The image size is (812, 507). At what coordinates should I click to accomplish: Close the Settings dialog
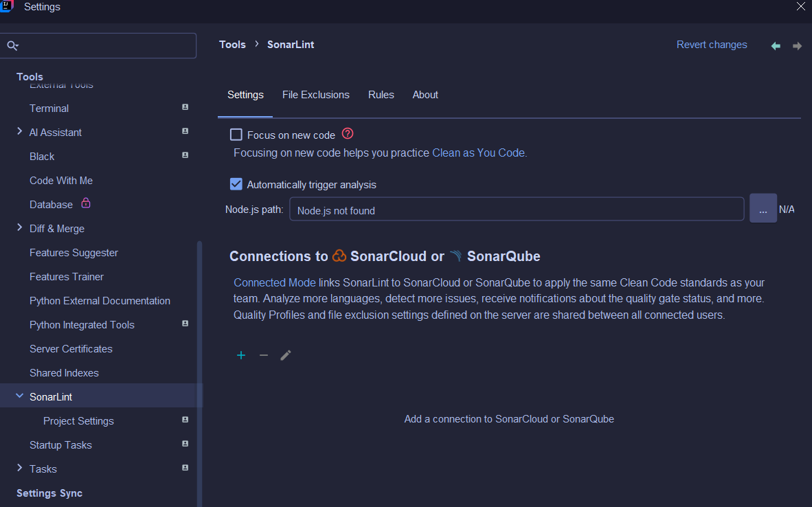click(800, 6)
